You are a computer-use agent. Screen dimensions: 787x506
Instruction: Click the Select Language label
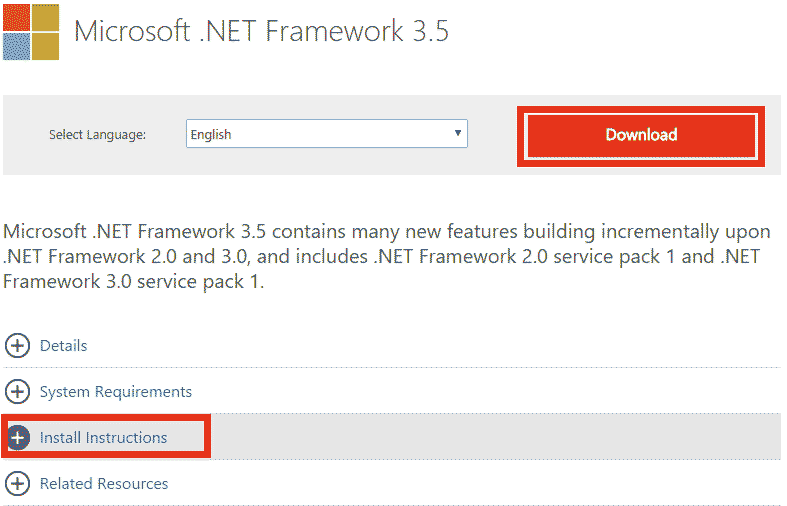pyautogui.click(x=97, y=135)
